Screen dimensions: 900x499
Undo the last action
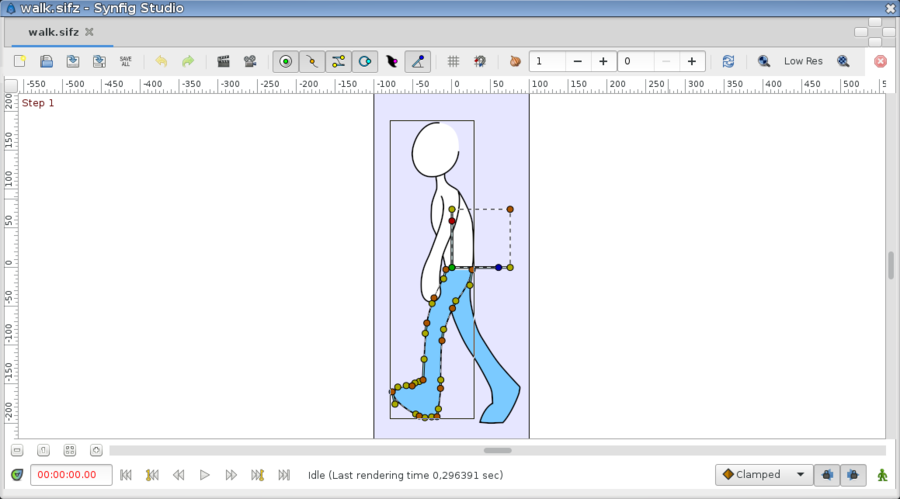(161, 61)
